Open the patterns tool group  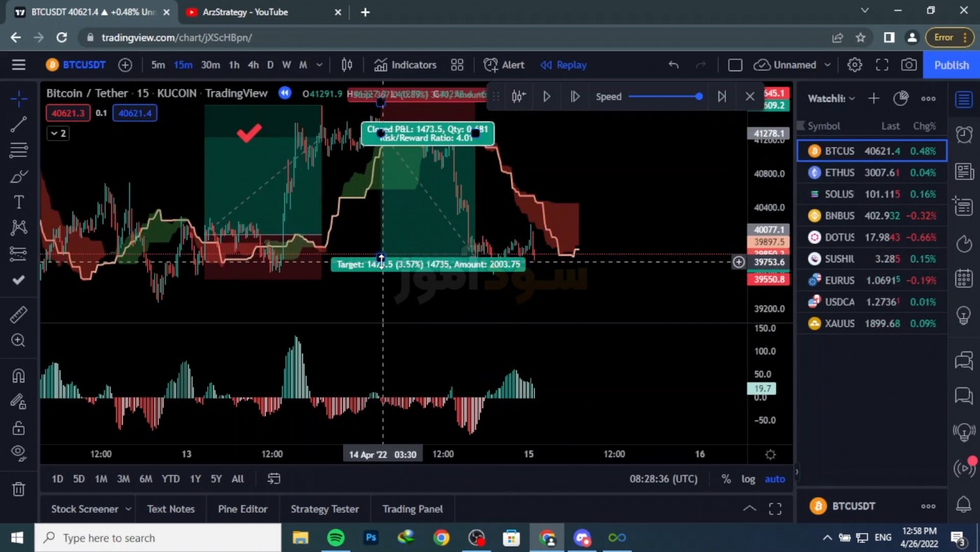coord(19,227)
